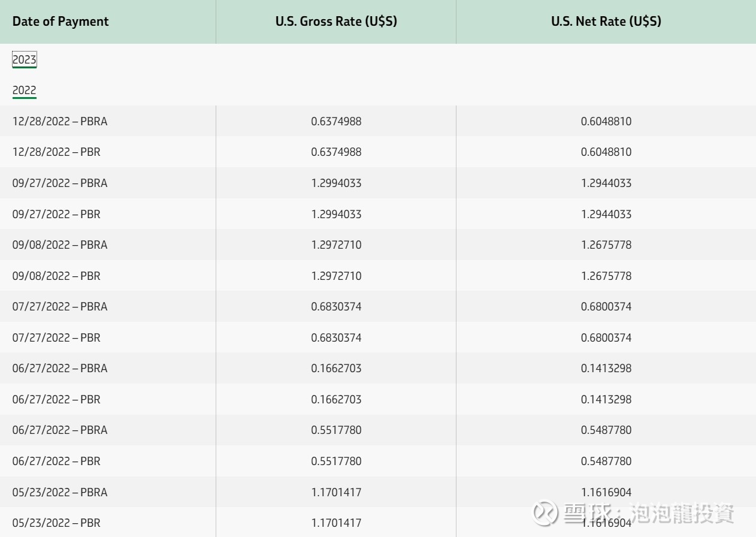The image size is (756, 537).
Task: Select the U.S. Gross Rate column header
Action: pyautogui.click(x=336, y=22)
